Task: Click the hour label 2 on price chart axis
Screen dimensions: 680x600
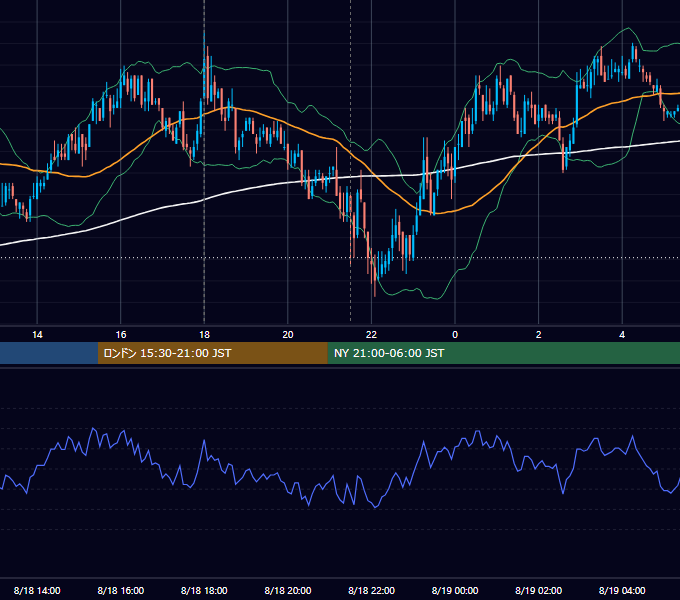Action: pos(539,335)
